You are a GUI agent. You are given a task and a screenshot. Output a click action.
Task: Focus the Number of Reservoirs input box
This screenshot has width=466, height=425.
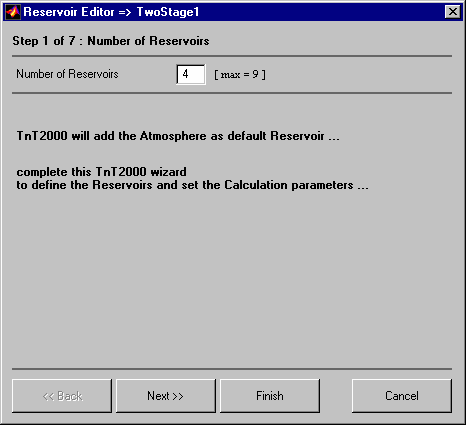tap(191, 74)
